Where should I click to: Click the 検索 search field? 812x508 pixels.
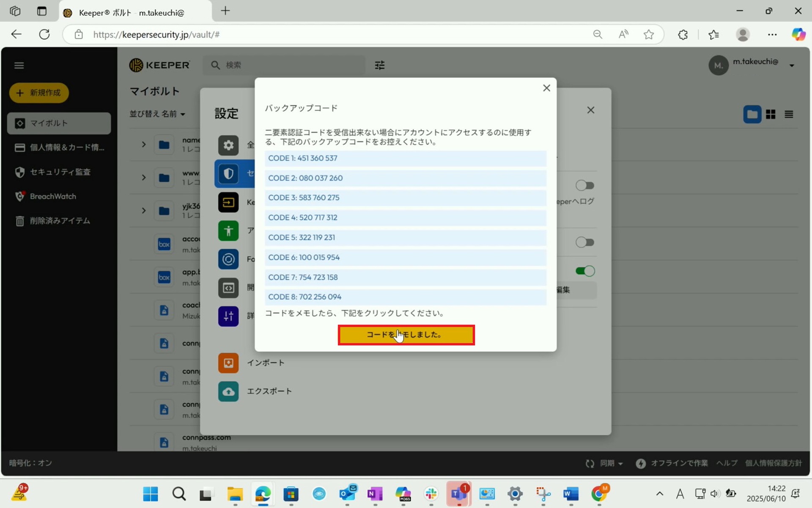pos(288,65)
